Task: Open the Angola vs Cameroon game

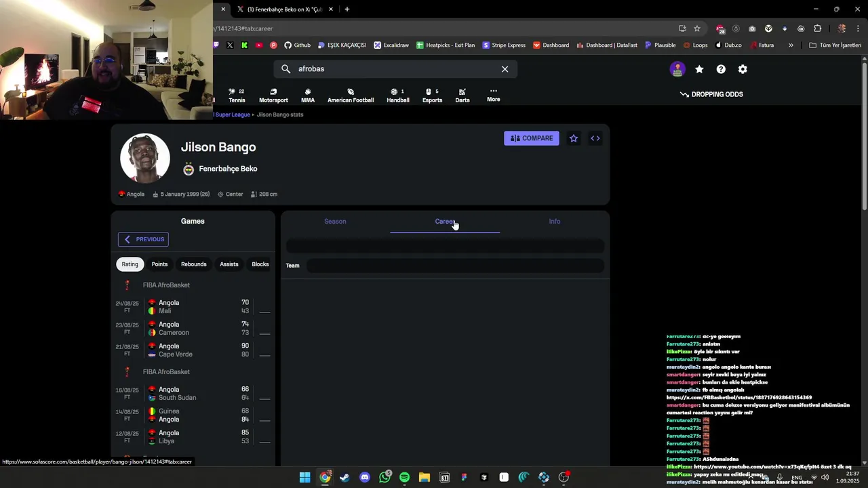Action: [x=193, y=329]
